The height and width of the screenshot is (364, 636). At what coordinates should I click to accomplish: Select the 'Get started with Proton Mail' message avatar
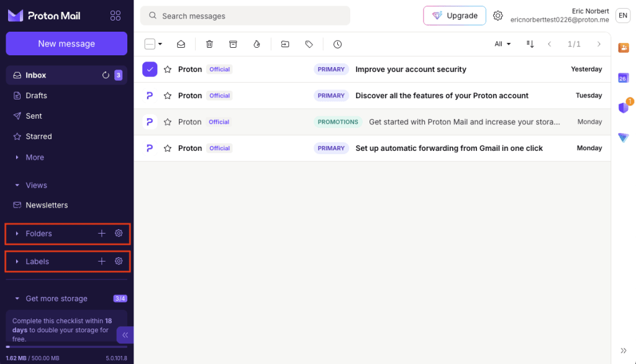(x=150, y=122)
